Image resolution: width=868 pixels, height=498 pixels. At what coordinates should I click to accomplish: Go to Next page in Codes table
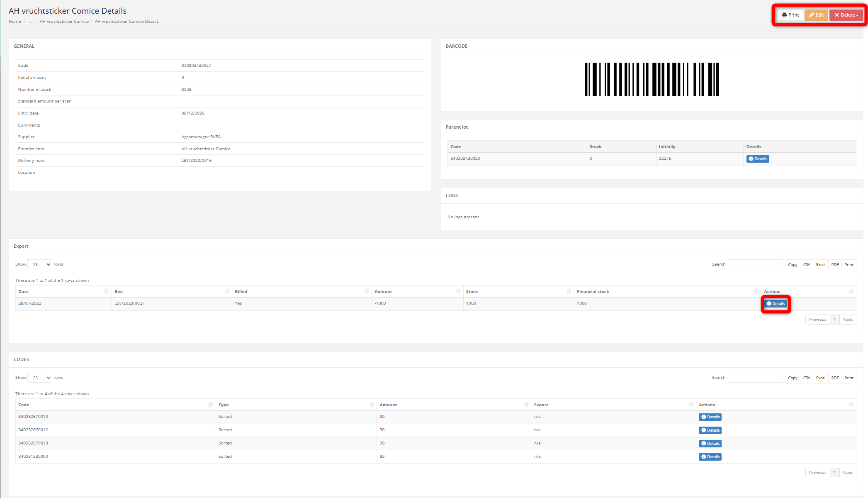848,473
